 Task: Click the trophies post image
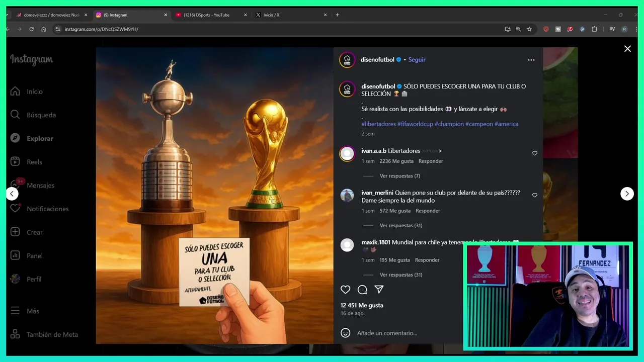coord(215,196)
